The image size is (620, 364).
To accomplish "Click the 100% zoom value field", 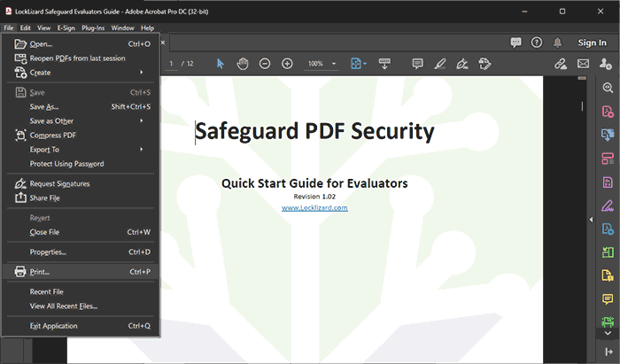I will [315, 64].
